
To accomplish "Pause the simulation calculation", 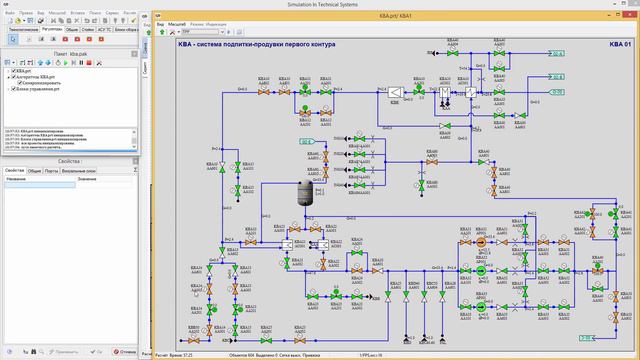I will 81,63.
